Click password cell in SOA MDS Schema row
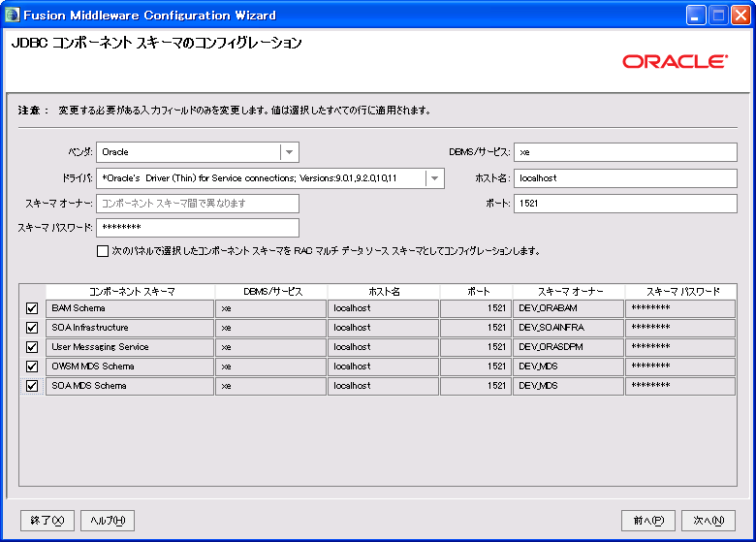The height and width of the screenshot is (542, 756). pyautogui.click(x=680, y=386)
